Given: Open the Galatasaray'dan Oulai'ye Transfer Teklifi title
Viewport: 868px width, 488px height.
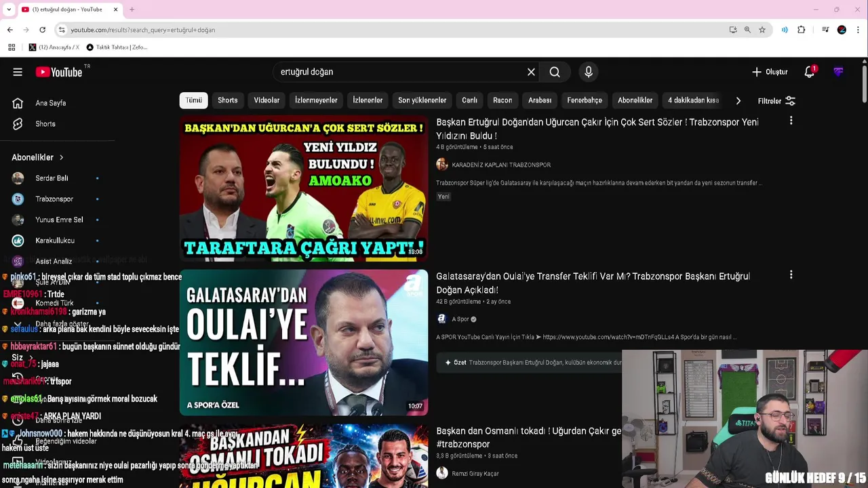Looking at the screenshot, I should 593,283.
